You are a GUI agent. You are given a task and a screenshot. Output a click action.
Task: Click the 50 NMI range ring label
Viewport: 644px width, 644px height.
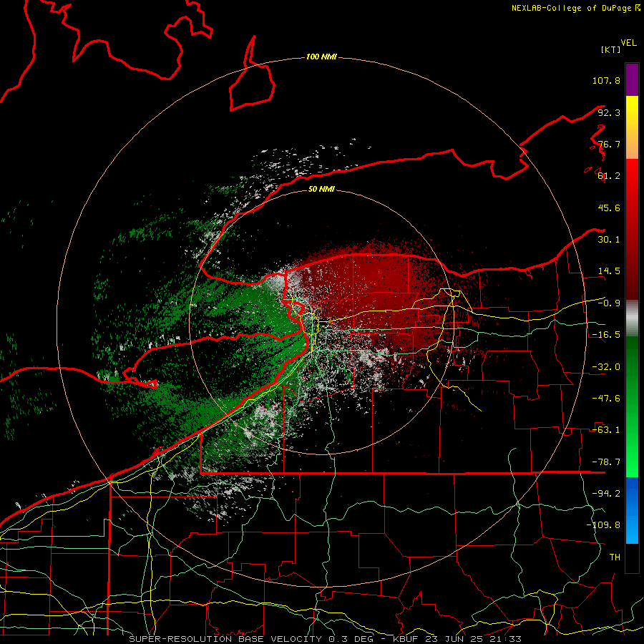(321, 189)
